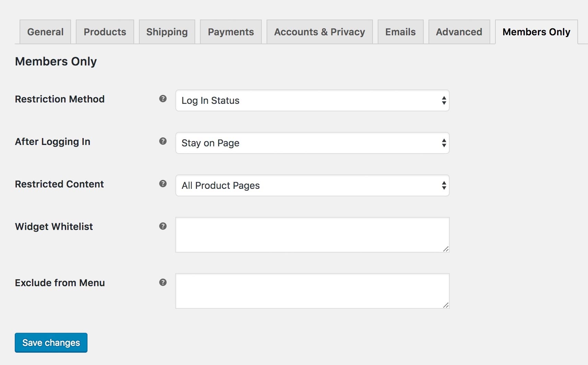
Task: Open the Restriction Method dropdown
Action: click(312, 100)
